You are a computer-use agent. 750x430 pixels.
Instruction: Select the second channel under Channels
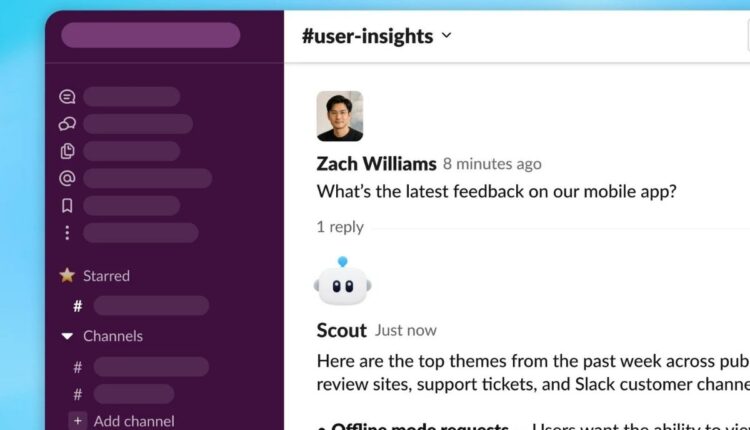(133, 394)
